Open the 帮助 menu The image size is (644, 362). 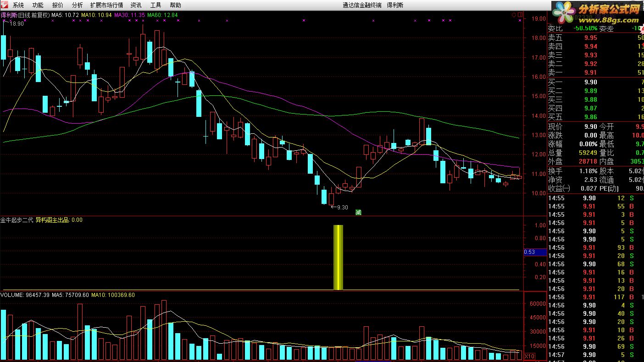coord(175,5)
